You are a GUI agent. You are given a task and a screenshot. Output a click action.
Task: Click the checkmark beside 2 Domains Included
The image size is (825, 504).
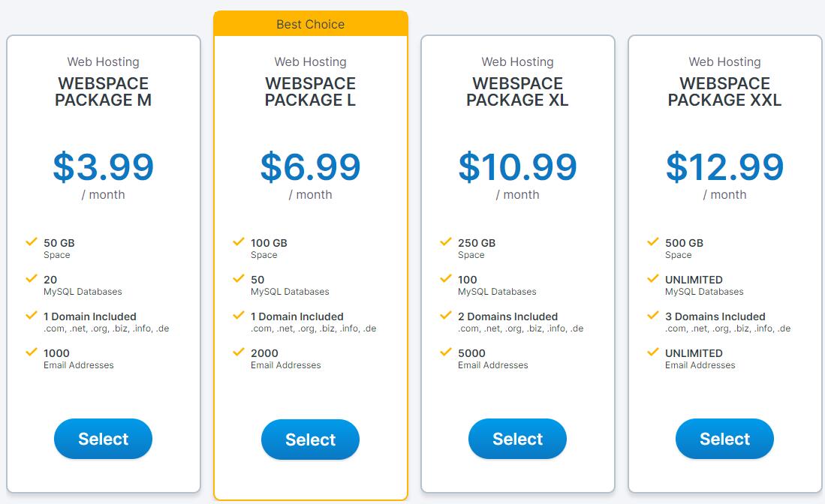446,315
